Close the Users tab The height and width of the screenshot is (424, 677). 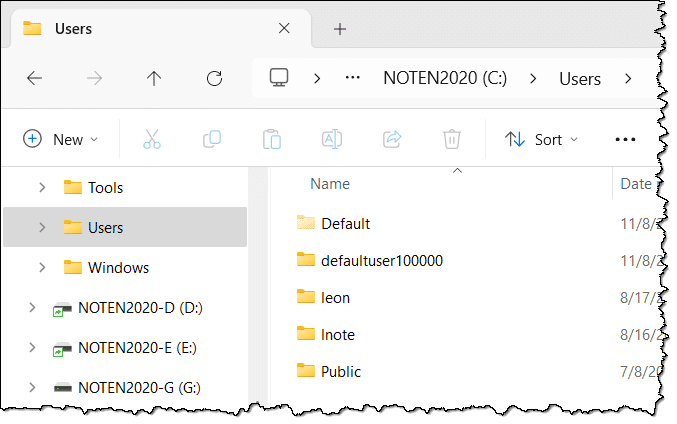(284, 28)
